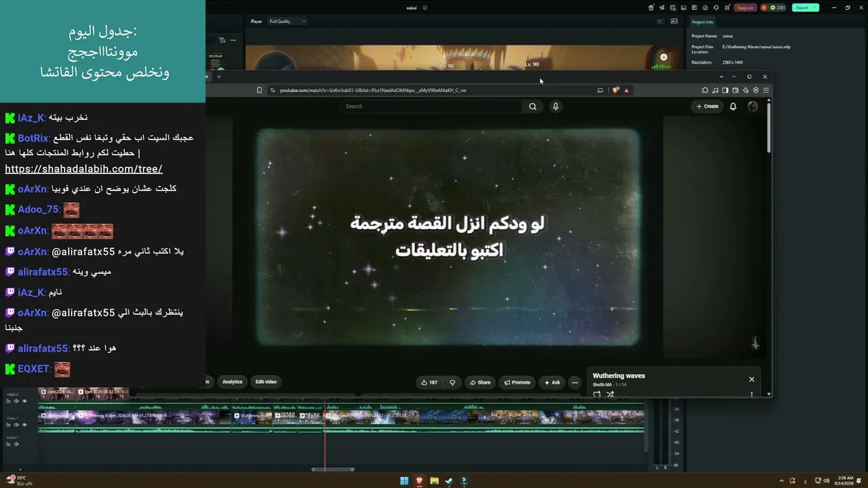Open the media panel three-dot more menu
The height and width of the screenshot is (488, 868).
(x=233, y=41)
